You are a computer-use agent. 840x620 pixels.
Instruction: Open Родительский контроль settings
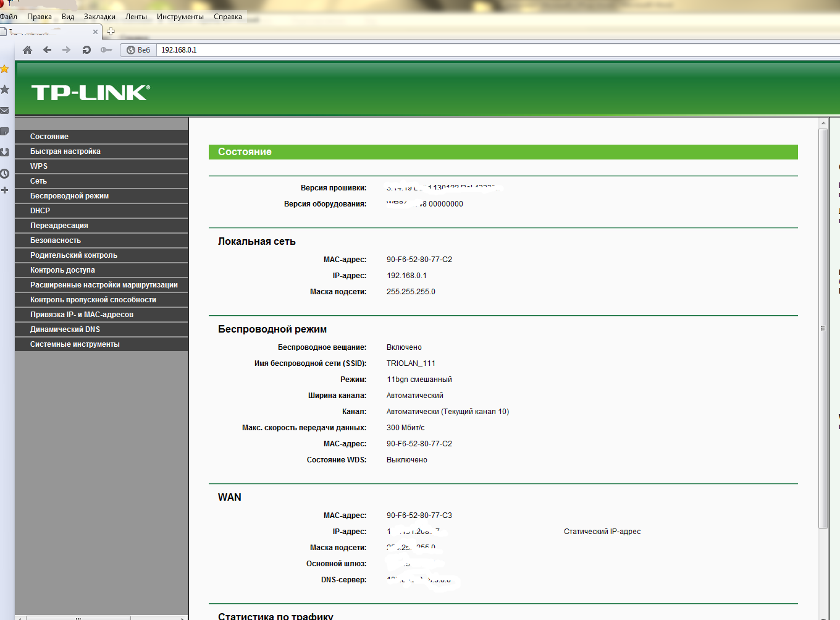(x=73, y=255)
